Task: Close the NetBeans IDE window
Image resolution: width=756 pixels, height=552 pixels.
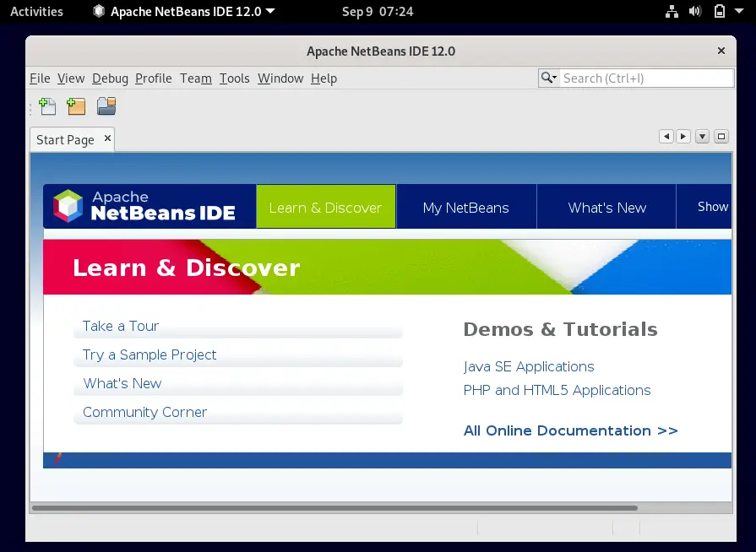Action: [721, 51]
